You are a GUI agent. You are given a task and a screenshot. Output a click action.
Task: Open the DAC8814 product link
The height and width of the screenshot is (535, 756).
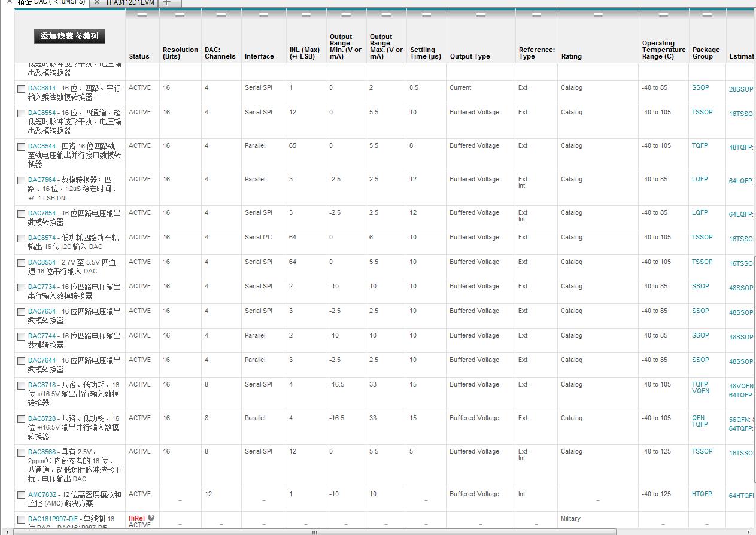tap(42, 88)
